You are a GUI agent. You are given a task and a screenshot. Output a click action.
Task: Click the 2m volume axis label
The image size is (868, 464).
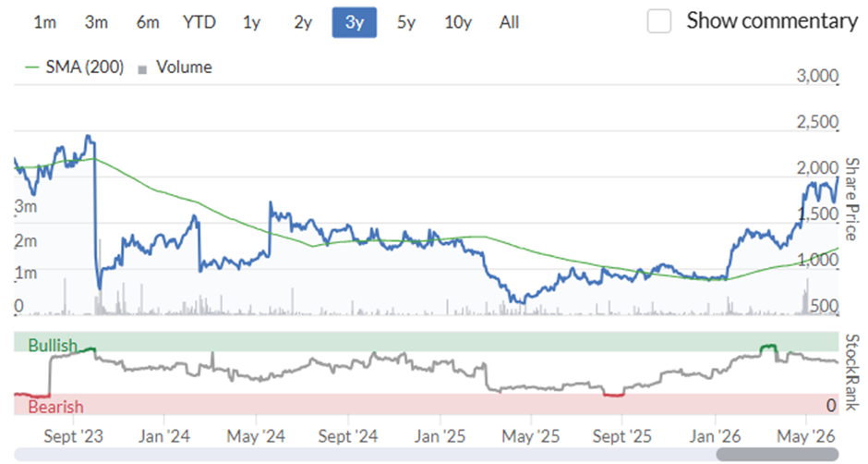tap(26, 241)
